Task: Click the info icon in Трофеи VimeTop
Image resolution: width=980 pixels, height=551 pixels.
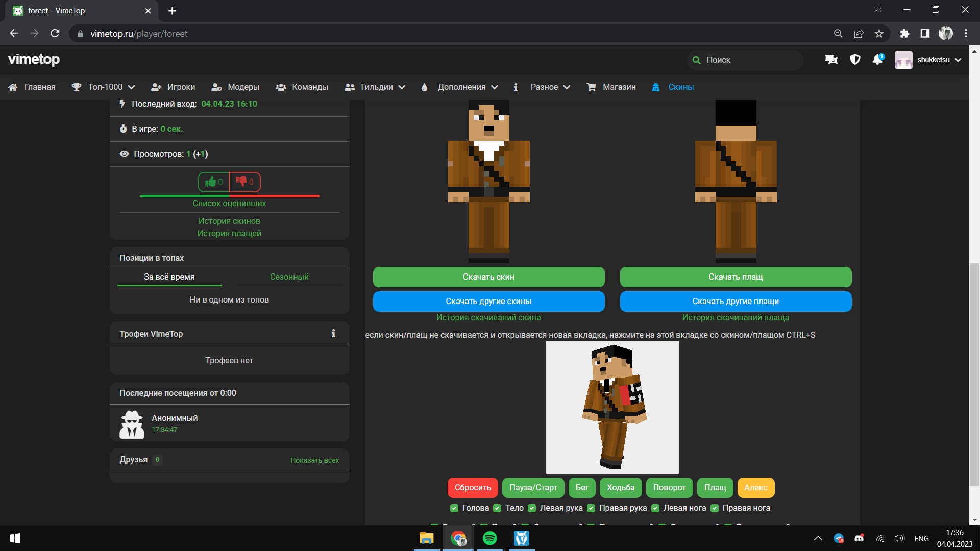Action: [x=333, y=334]
